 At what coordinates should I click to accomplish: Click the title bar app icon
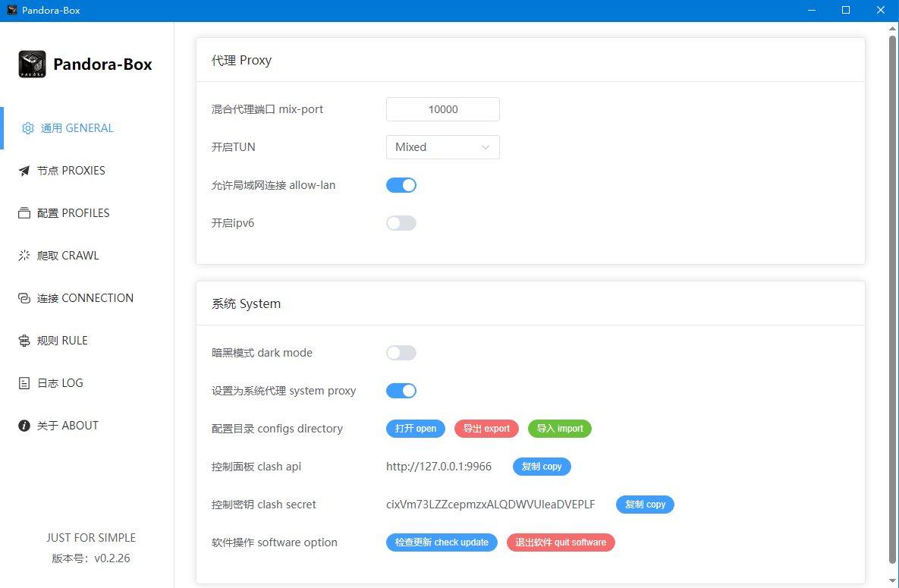tap(11, 11)
